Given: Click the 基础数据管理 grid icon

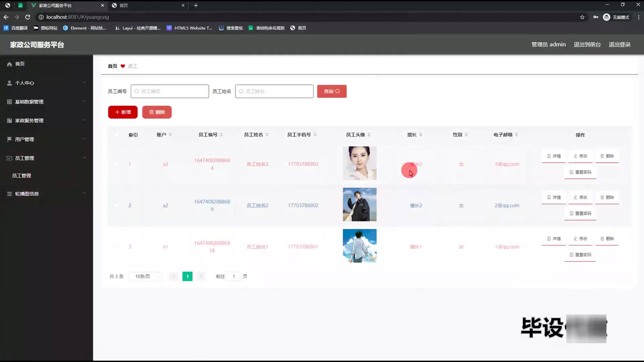Looking at the screenshot, I should coord(9,102).
